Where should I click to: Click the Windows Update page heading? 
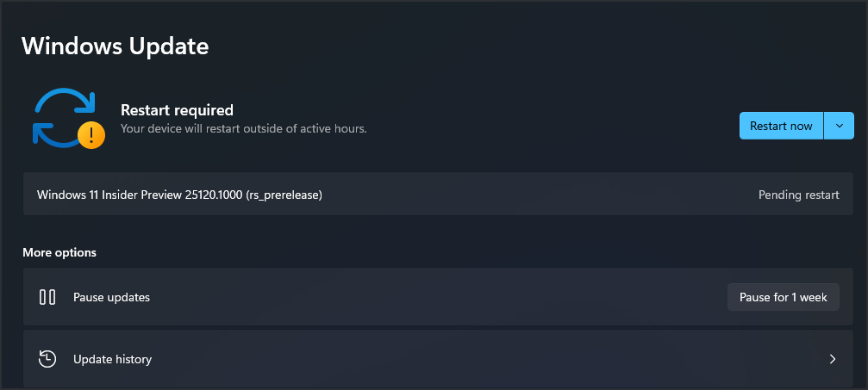(116, 46)
